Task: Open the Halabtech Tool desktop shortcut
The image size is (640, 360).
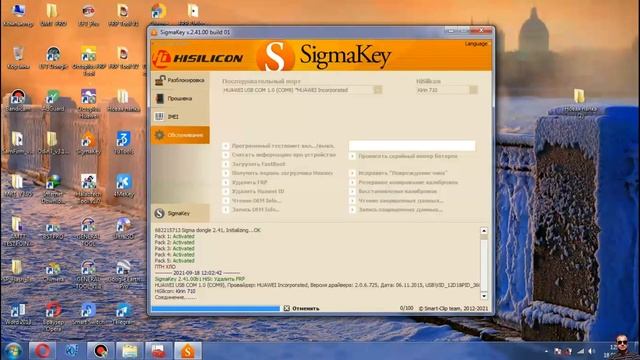Action: [x=88, y=189]
